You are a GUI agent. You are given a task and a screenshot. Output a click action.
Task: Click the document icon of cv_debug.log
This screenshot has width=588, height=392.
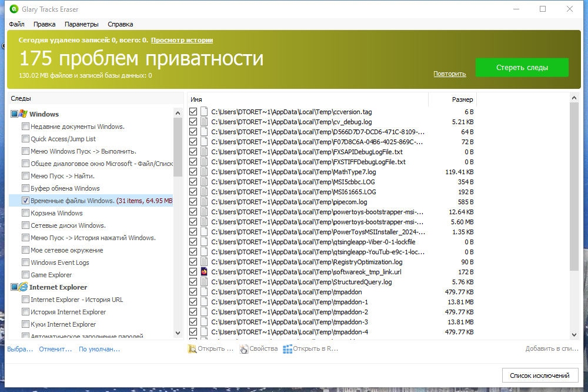click(204, 122)
